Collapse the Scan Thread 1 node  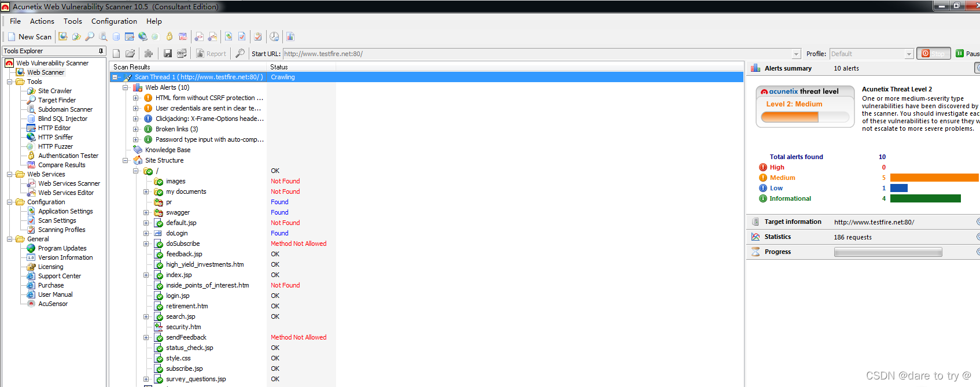[115, 77]
